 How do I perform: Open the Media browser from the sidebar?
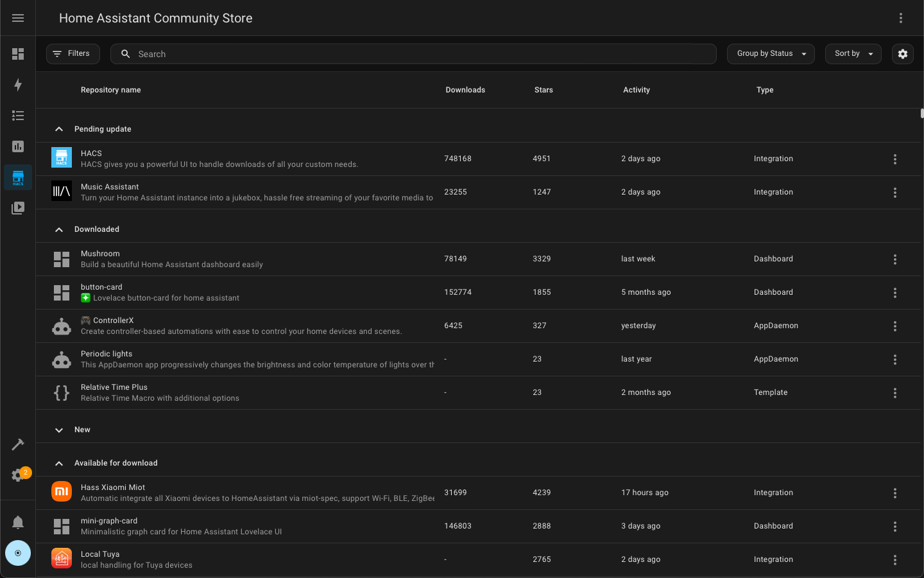coord(18,208)
